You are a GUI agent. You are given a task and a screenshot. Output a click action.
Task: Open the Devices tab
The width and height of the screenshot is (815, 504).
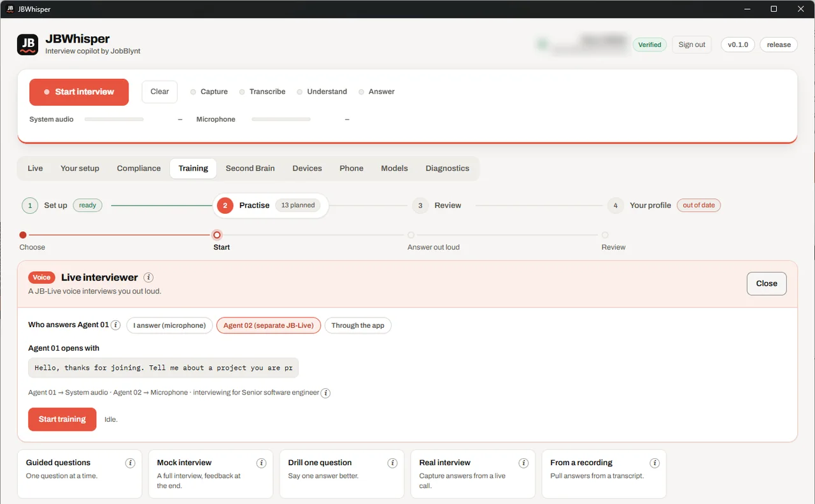(x=307, y=168)
